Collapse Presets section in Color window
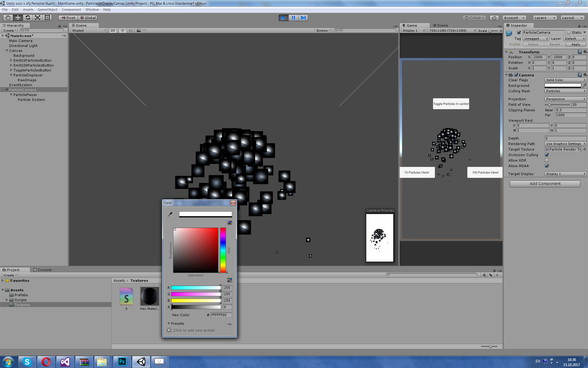 (x=169, y=324)
